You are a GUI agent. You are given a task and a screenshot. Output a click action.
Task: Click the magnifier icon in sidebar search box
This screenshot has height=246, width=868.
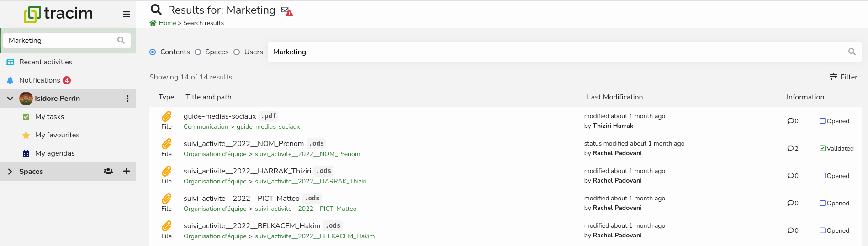121,40
